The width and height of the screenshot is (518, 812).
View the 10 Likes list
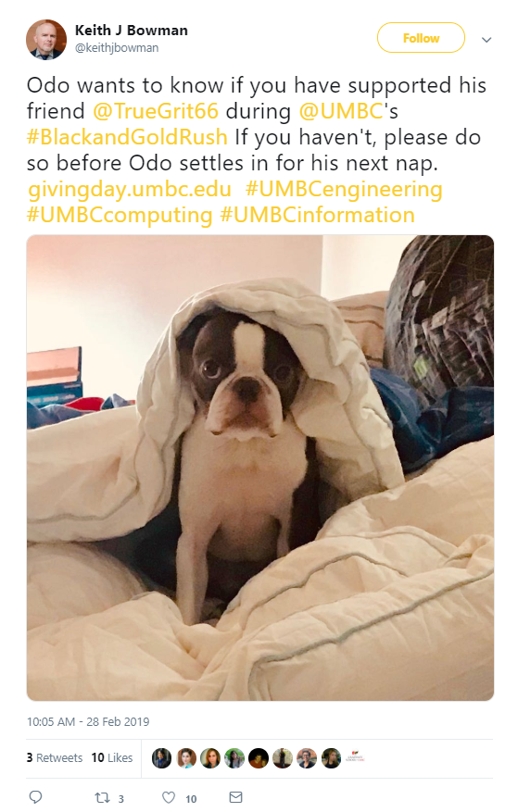(x=112, y=757)
